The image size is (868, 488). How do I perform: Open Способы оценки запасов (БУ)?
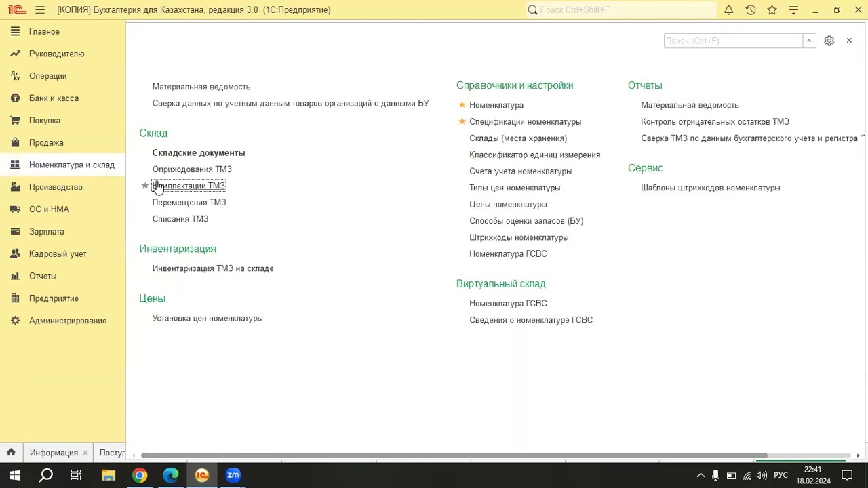coord(526,221)
